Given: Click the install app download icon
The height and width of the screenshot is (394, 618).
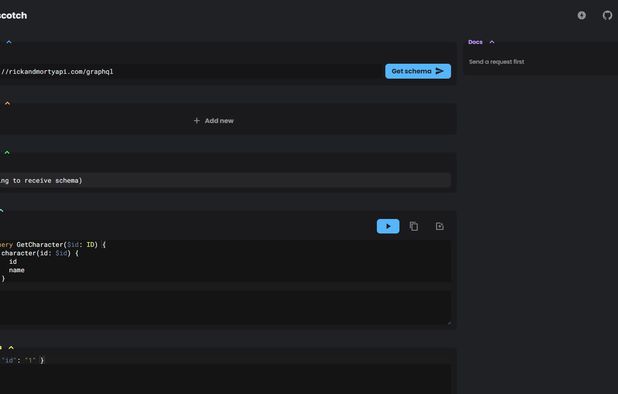Looking at the screenshot, I should point(581,15).
